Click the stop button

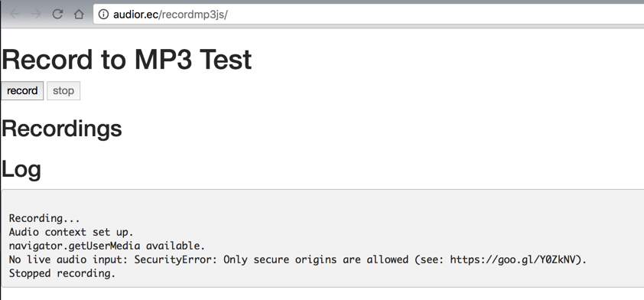click(63, 90)
